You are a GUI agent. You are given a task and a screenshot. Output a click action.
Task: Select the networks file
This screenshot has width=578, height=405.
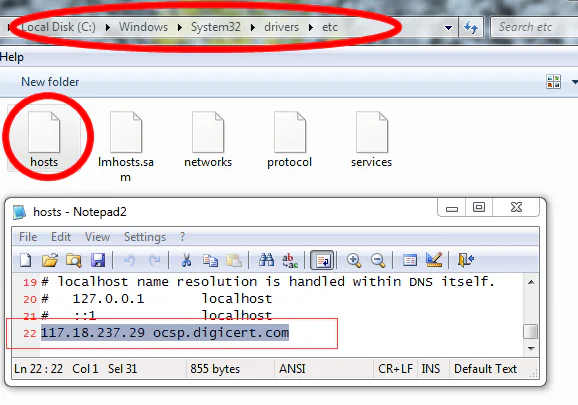point(208,140)
